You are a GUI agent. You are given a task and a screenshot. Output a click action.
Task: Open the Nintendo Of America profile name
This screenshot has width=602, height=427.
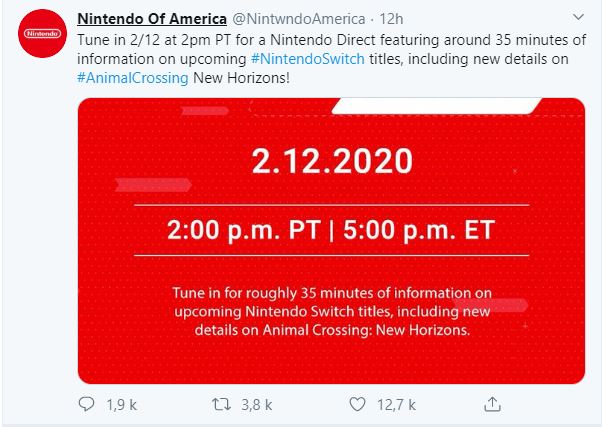[x=152, y=19]
